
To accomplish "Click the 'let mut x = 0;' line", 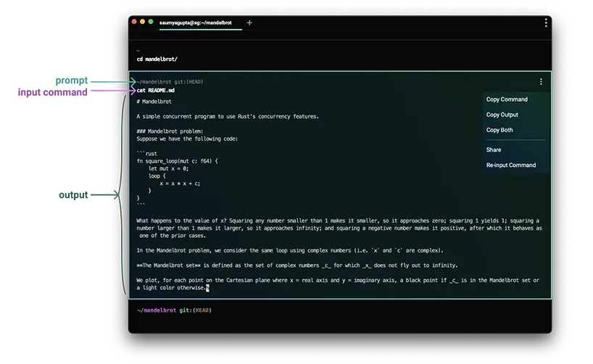I will point(168,168).
